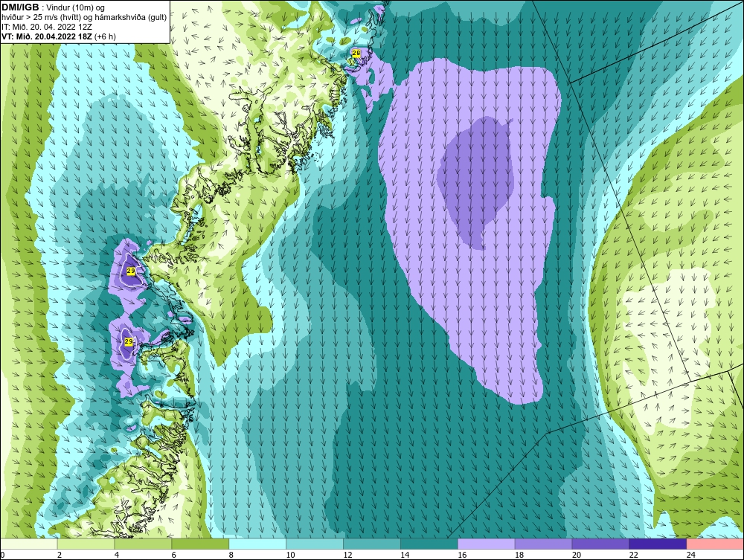
Task: Click the pale 0–2 m/s color swatch
Action: pos(29,544)
